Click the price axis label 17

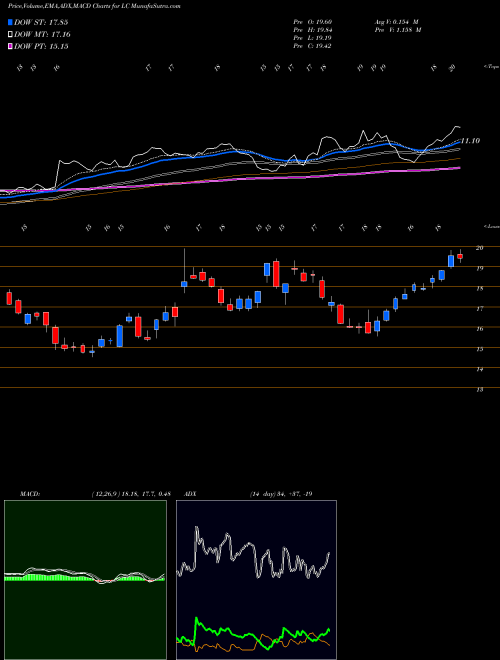(479, 309)
